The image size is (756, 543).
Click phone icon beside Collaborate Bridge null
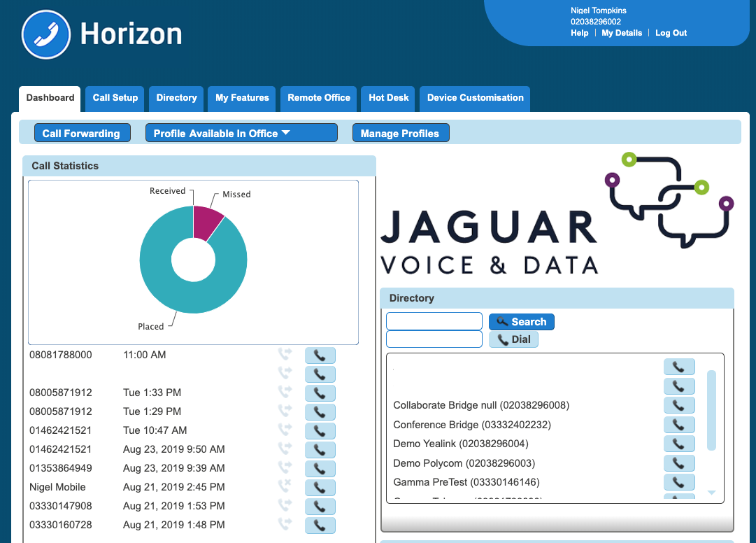tap(678, 405)
